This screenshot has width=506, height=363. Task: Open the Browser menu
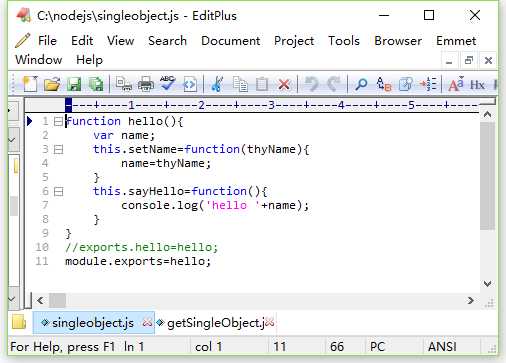click(x=398, y=41)
